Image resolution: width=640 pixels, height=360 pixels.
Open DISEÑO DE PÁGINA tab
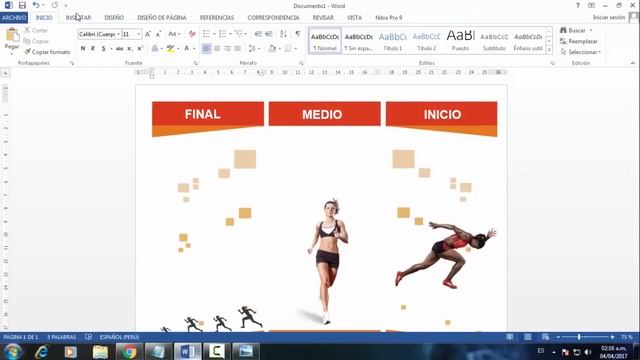pyautogui.click(x=162, y=18)
